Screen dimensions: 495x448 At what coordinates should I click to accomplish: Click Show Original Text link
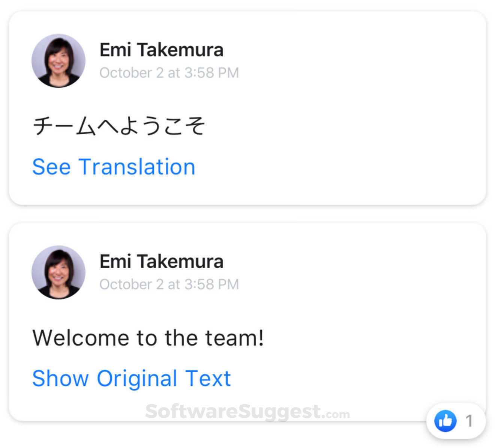click(x=131, y=378)
